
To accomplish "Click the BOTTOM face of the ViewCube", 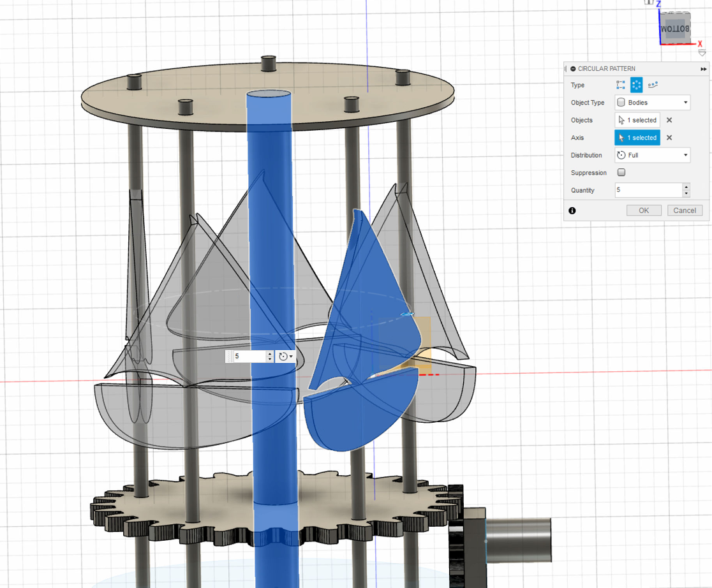I will click(674, 28).
